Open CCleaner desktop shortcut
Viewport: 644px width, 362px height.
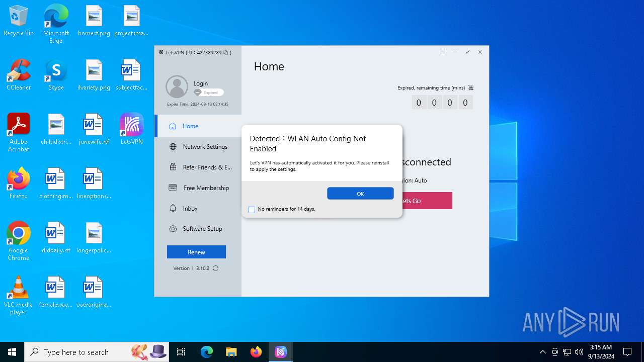coord(19,75)
